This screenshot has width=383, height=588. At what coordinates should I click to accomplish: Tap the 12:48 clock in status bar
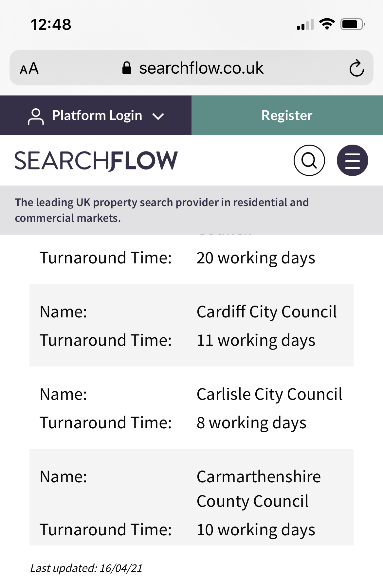[x=51, y=25]
